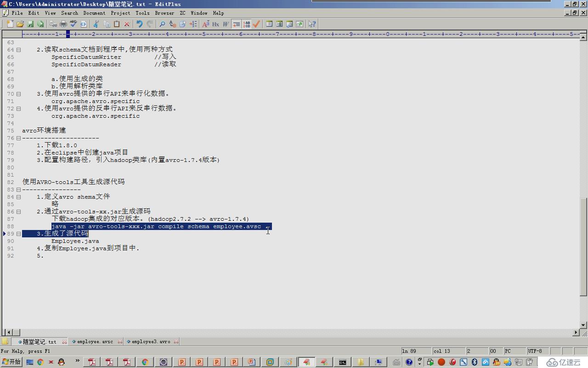The image size is (588, 368).
Task: Show the Cliptext window icon
Action: point(269,24)
